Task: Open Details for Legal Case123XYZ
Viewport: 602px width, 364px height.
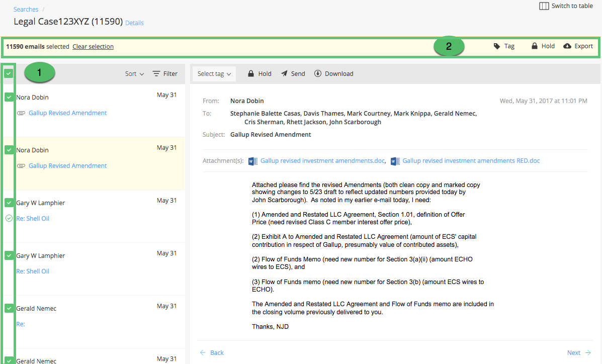Action: tap(134, 23)
